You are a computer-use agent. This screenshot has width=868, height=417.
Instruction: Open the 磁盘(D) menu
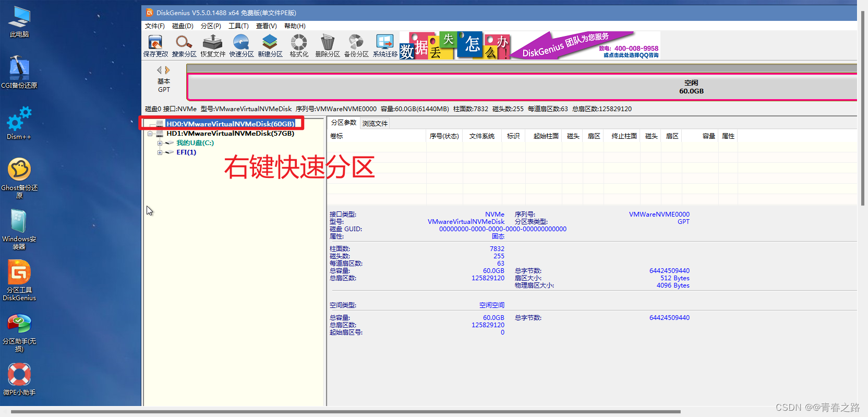[183, 26]
